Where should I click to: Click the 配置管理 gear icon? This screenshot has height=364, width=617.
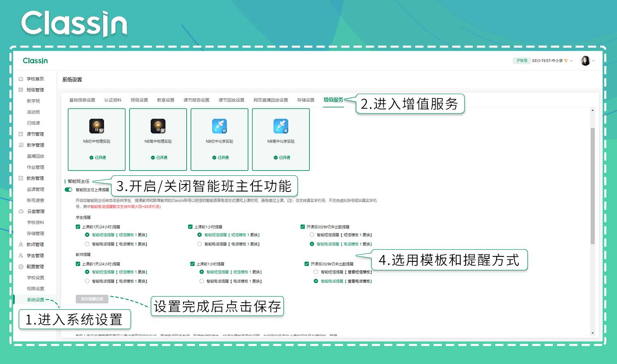click(21, 267)
